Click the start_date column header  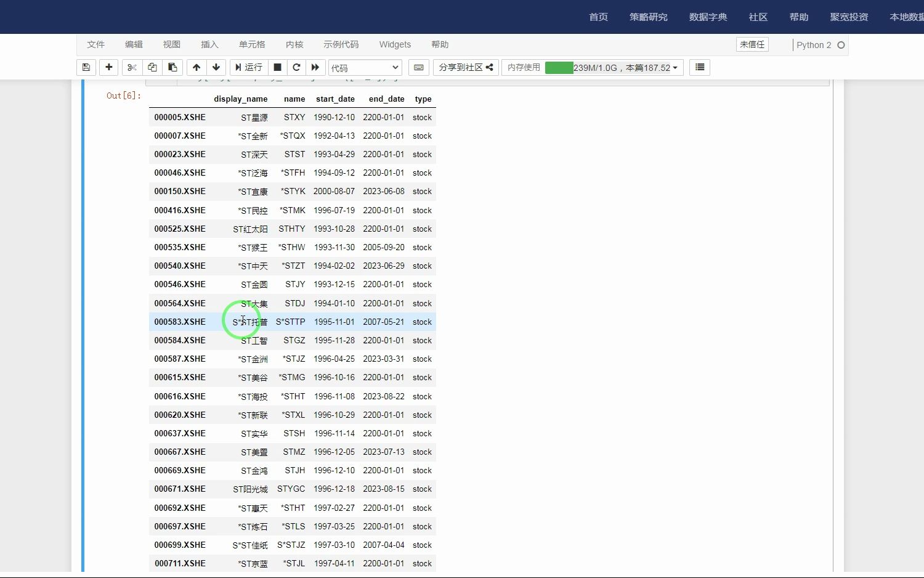(335, 99)
